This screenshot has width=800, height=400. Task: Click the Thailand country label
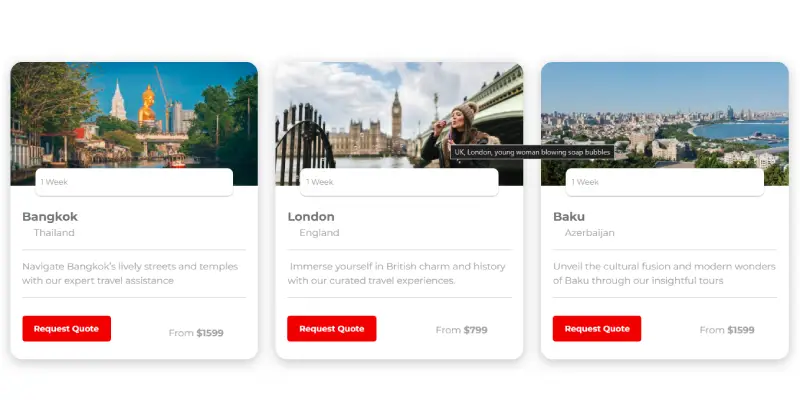[54, 233]
